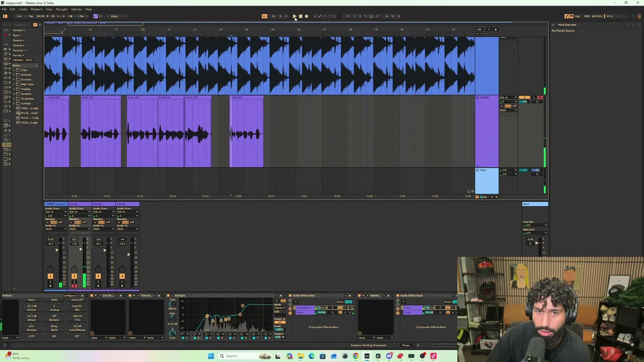Toggle the Follow playback button
The height and width of the screenshot is (362, 644).
tap(264, 16)
